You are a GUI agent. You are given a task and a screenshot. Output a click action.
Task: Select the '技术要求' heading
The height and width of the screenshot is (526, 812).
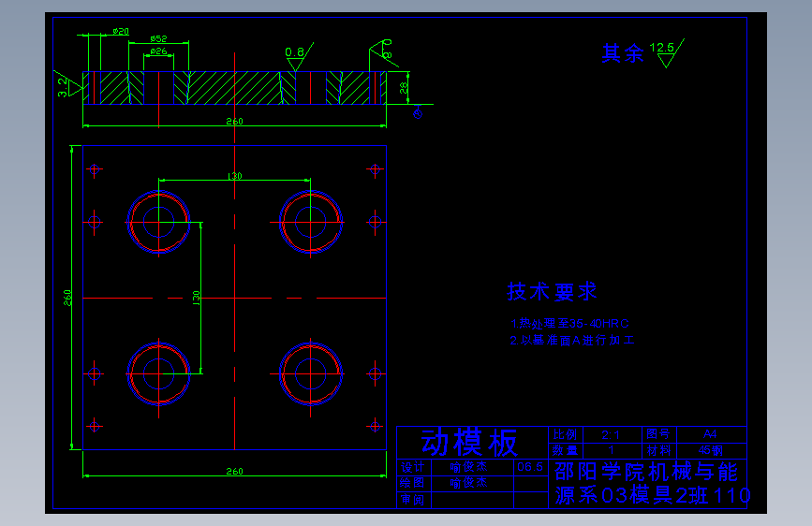(552, 291)
